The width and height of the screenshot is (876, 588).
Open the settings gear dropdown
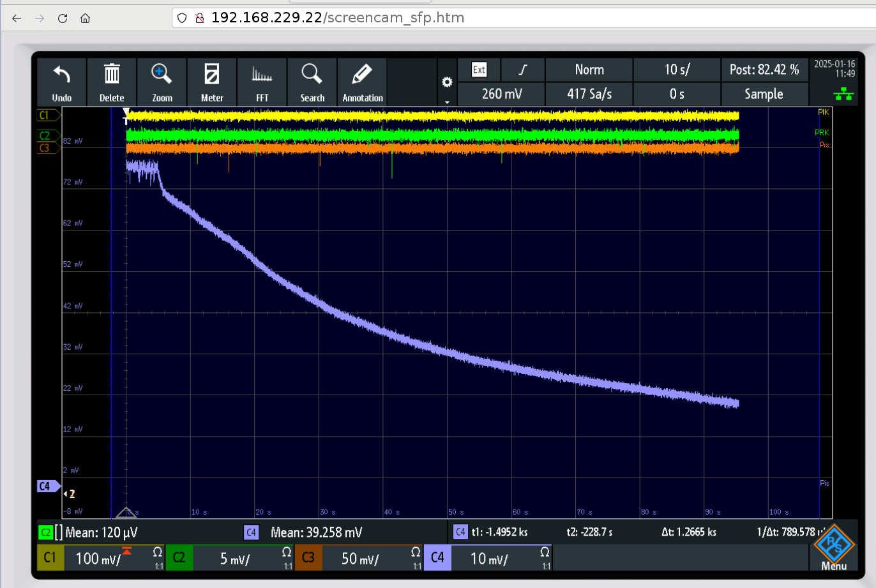pyautogui.click(x=447, y=84)
